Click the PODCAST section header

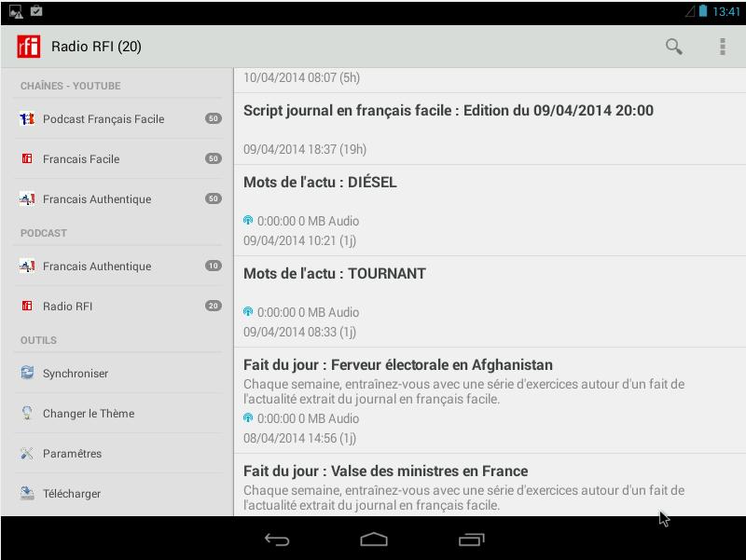43,233
